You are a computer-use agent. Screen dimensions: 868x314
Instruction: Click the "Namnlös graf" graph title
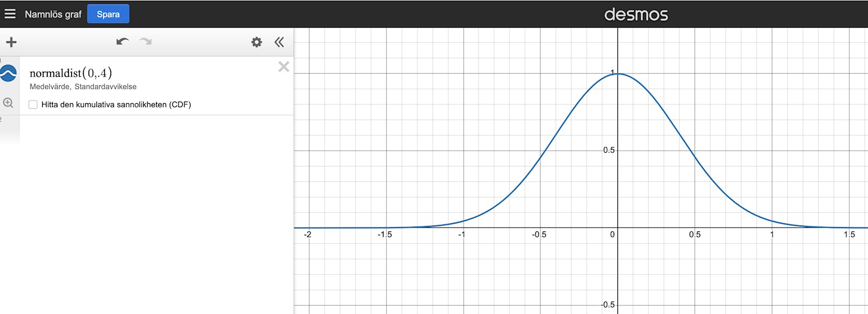(x=53, y=14)
